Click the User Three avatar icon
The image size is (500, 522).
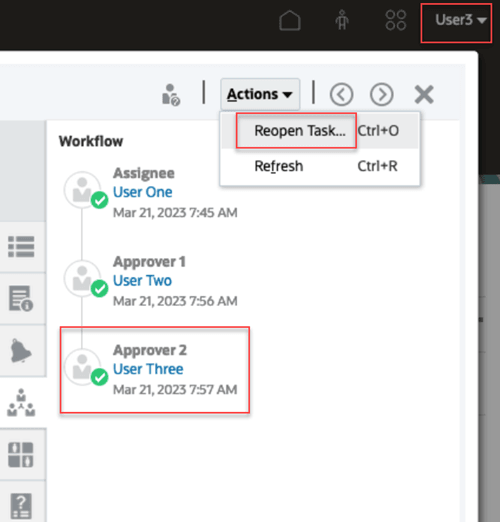(82, 367)
